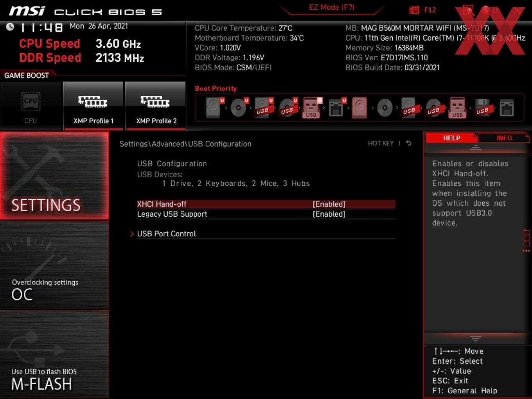Click the Boot Priority heading

click(216, 88)
